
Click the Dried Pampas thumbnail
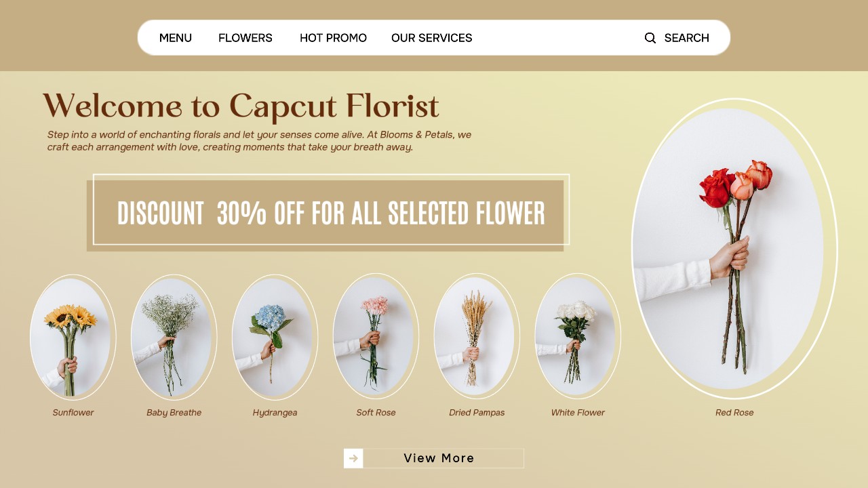(476, 336)
